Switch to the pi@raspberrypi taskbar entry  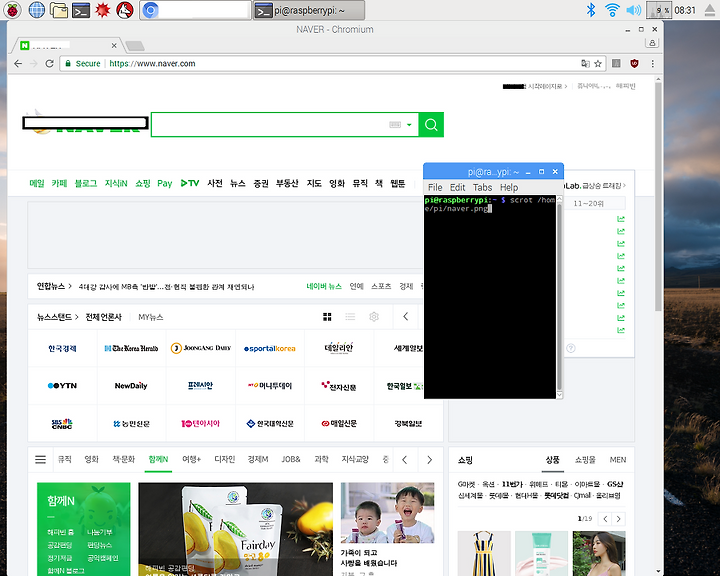(309, 10)
